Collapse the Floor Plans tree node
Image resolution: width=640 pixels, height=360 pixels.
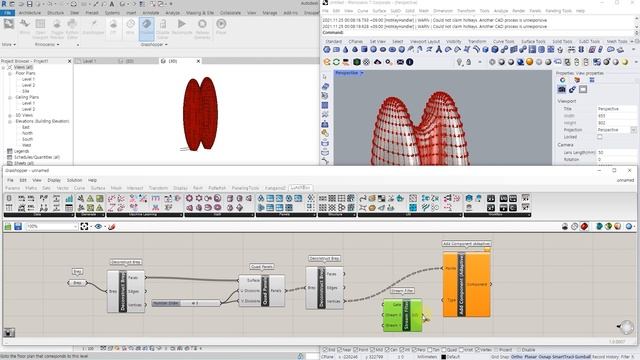click(10, 73)
